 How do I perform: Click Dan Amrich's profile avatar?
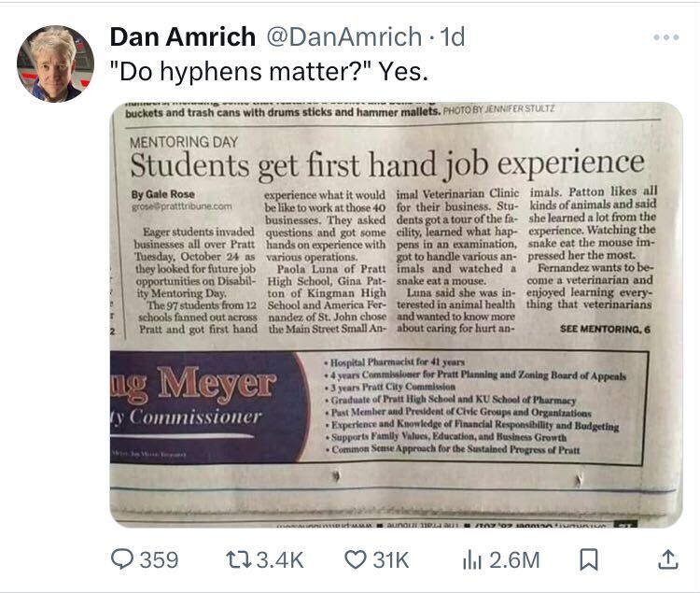click(55, 64)
